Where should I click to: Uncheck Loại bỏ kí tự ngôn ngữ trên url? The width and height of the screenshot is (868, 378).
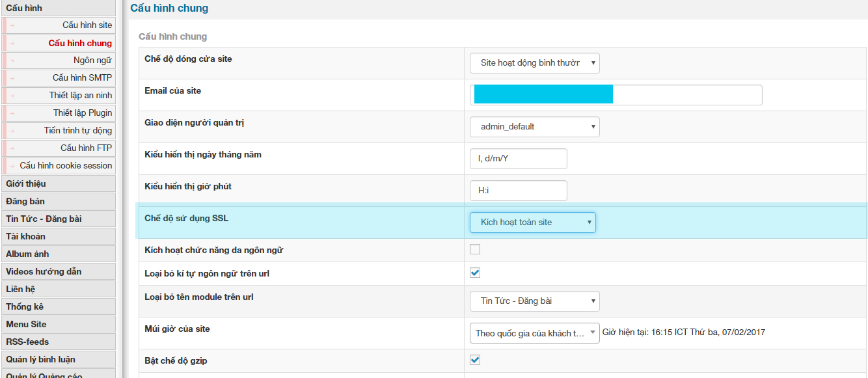tap(475, 273)
